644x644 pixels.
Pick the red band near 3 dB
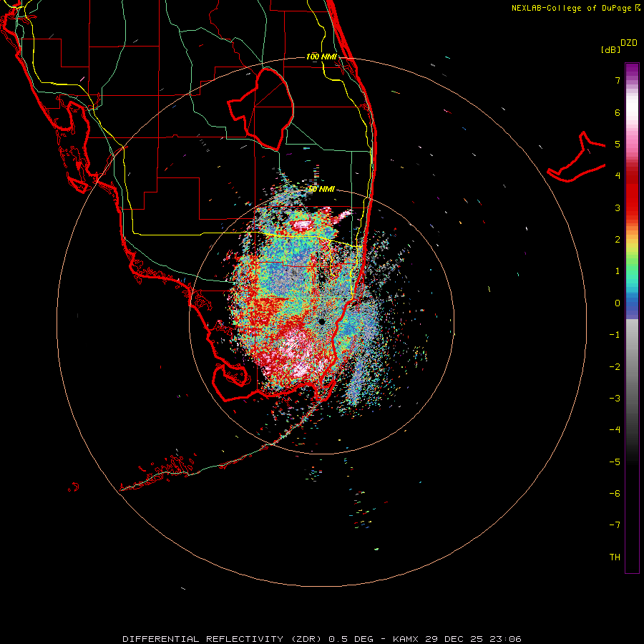(x=632, y=205)
